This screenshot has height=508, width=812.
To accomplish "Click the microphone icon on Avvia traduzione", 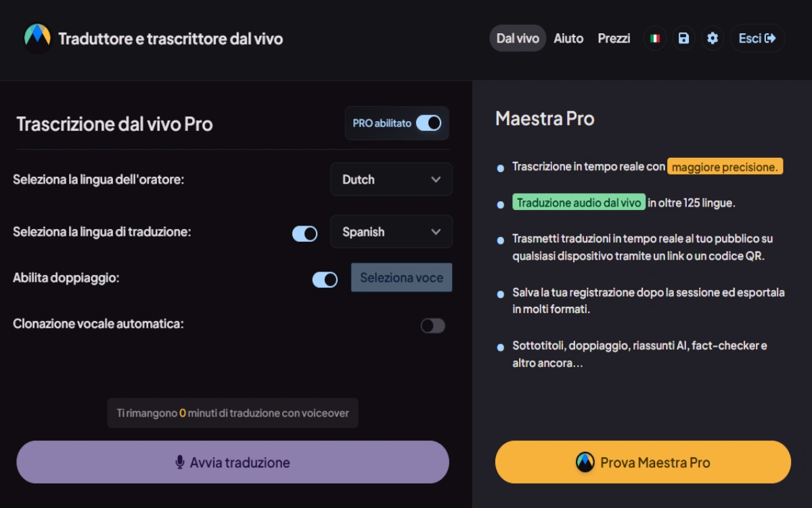I will pyautogui.click(x=180, y=463).
